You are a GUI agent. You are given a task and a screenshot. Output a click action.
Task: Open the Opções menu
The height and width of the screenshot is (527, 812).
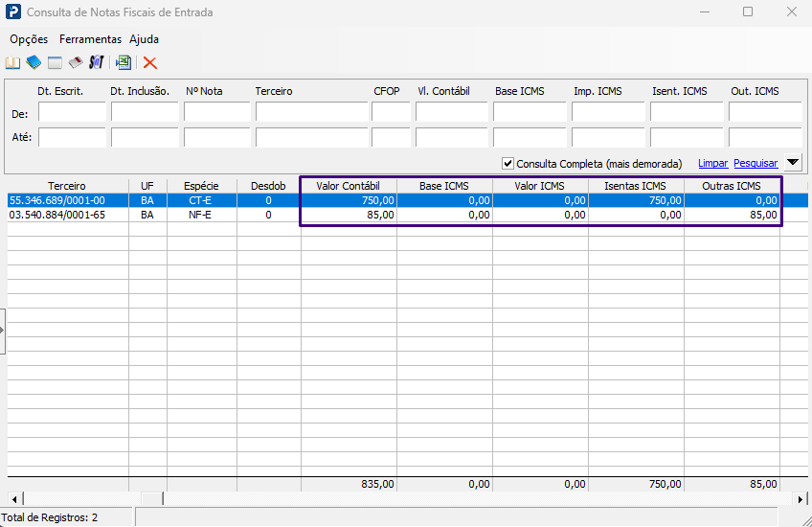29,39
